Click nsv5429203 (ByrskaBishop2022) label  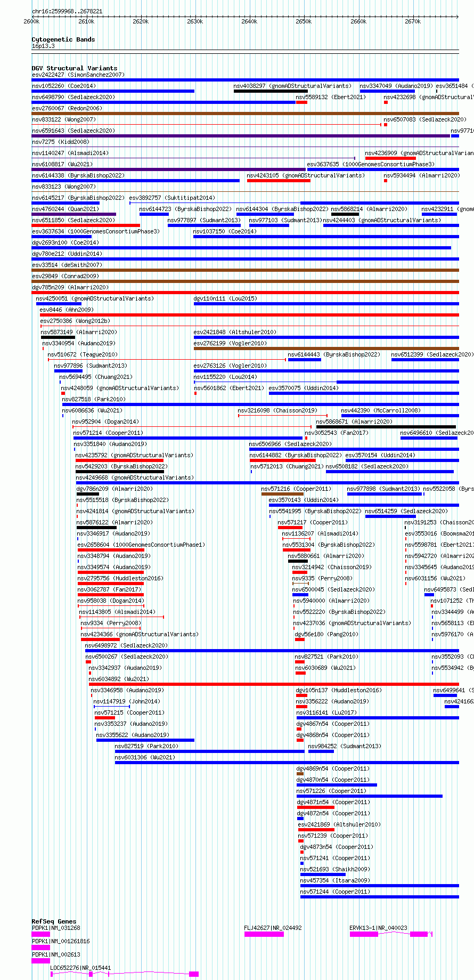click(122, 466)
